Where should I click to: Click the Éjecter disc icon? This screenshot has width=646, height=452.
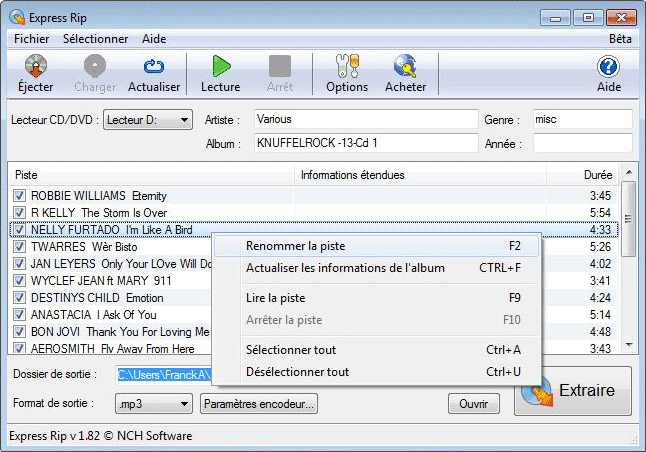[x=36, y=66]
